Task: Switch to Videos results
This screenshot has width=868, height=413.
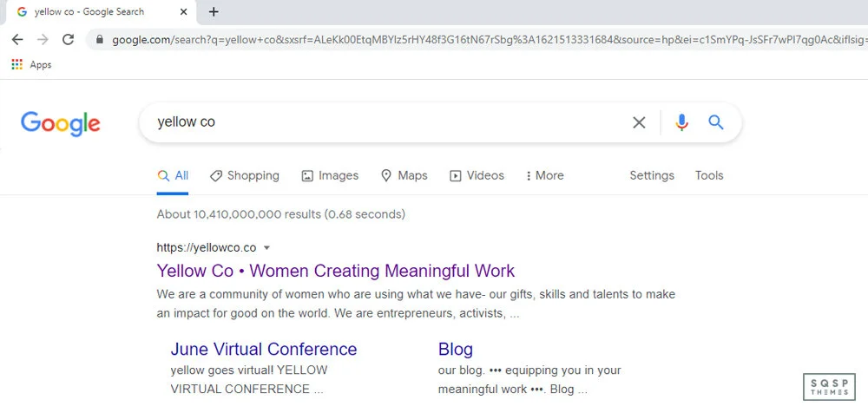Action: tap(477, 176)
